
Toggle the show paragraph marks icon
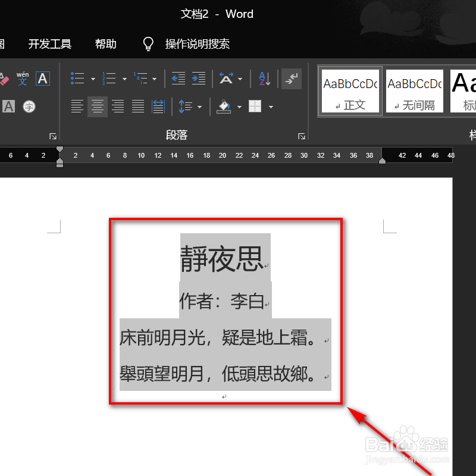click(x=291, y=78)
